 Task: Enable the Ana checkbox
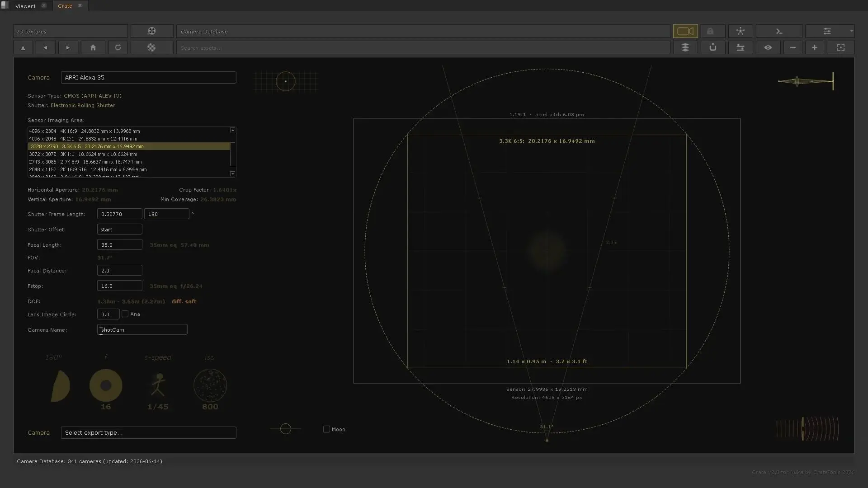click(x=125, y=314)
